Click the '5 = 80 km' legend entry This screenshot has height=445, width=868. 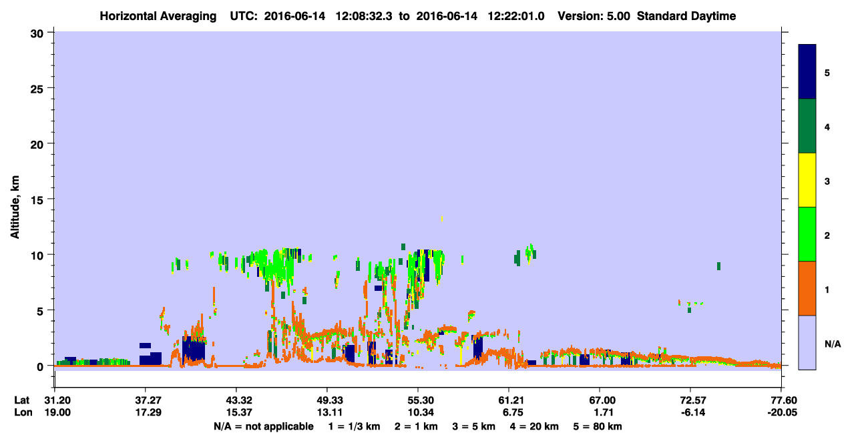597,426
